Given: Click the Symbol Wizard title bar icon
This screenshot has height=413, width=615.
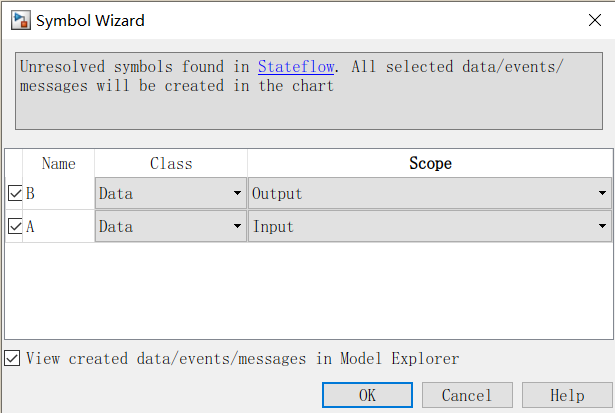Looking at the screenshot, I should click(x=16, y=20).
